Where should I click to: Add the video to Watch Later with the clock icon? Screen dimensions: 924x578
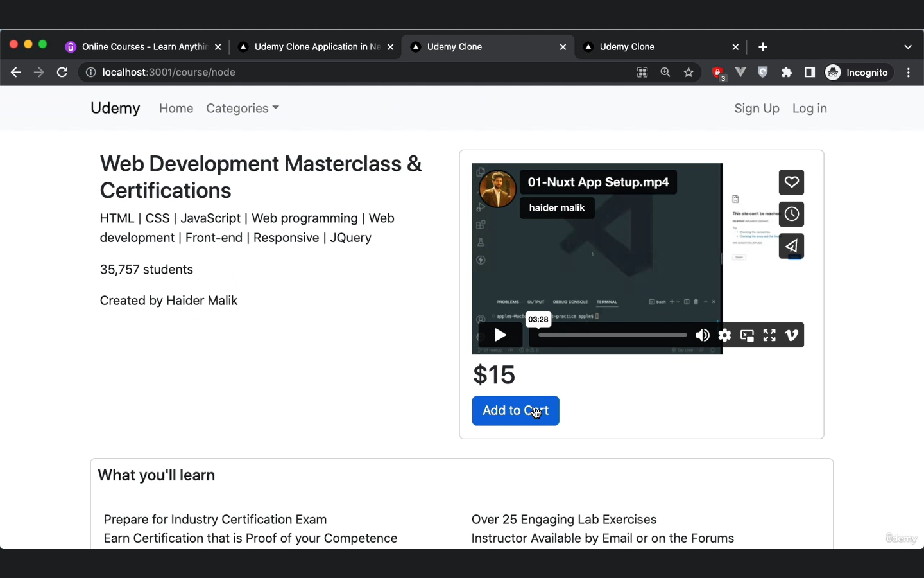[791, 214]
